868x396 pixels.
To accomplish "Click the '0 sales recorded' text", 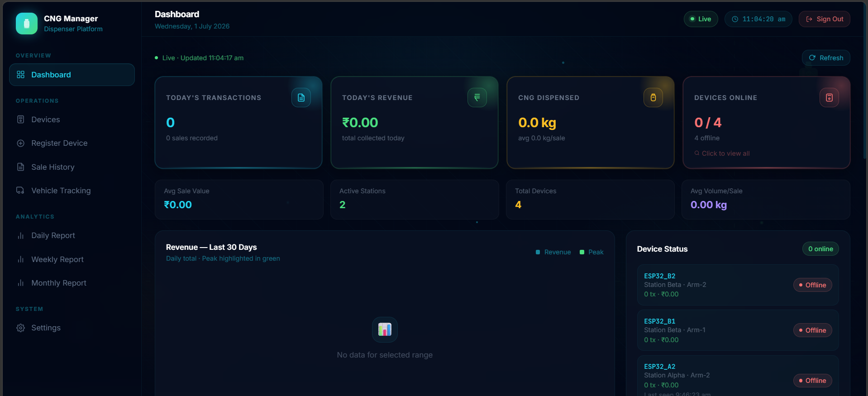I will click(x=192, y=138).
